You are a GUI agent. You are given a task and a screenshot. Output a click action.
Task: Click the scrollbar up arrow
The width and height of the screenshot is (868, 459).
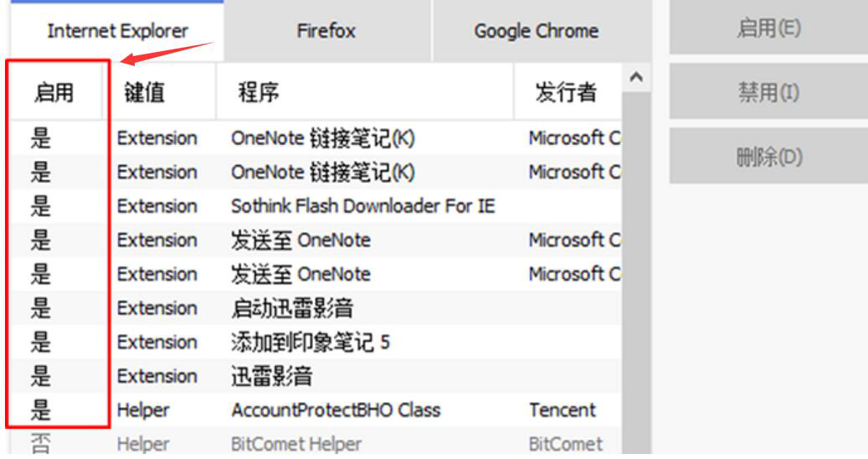click(635, 78)
